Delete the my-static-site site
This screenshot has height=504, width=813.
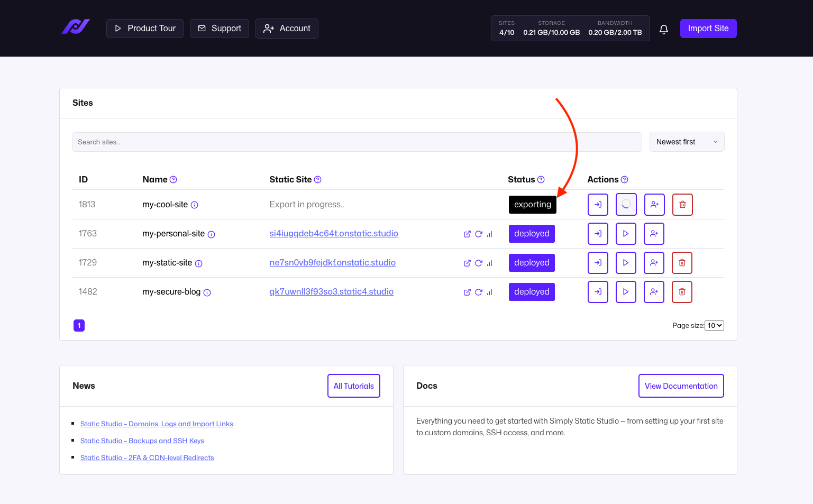682,263
